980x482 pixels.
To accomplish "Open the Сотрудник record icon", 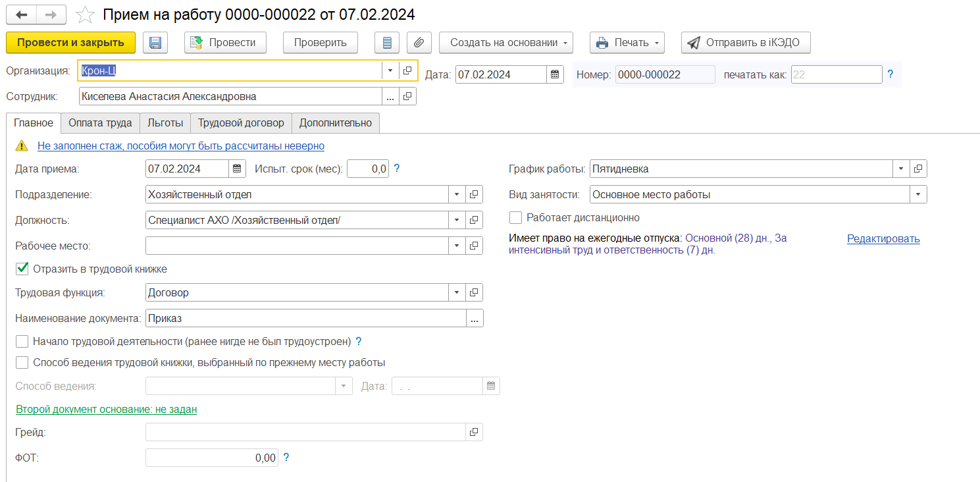I will point(407,97).
